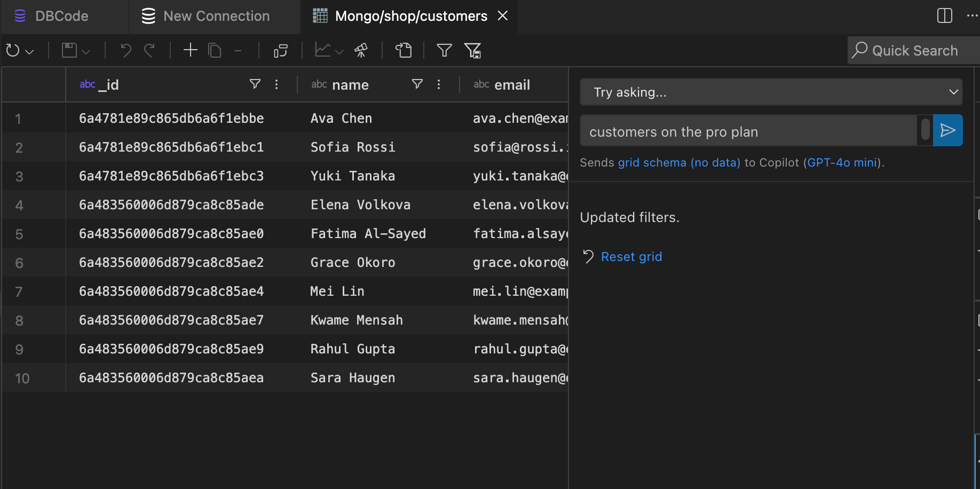Click the telescope explore icon
The width and height of the screenshot is (980, 489).
tap(361, 51)
